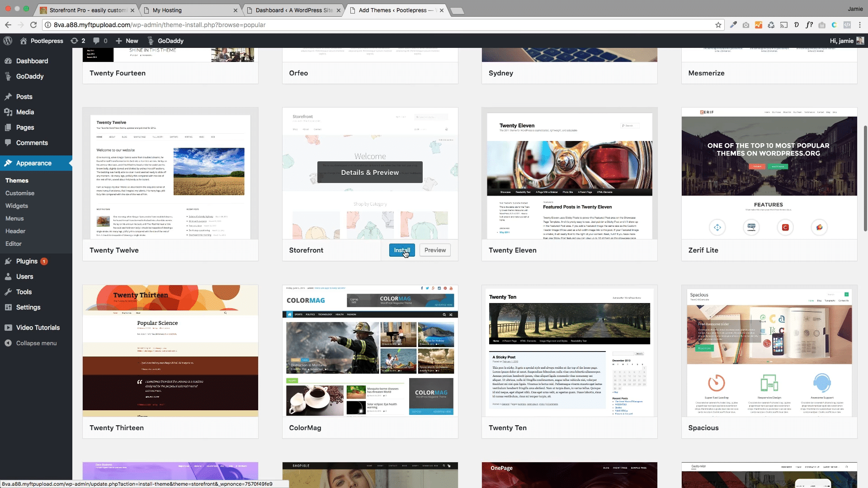
Task: Select the Twenty Fourteen theme name
Action: (x=118, y=73)
